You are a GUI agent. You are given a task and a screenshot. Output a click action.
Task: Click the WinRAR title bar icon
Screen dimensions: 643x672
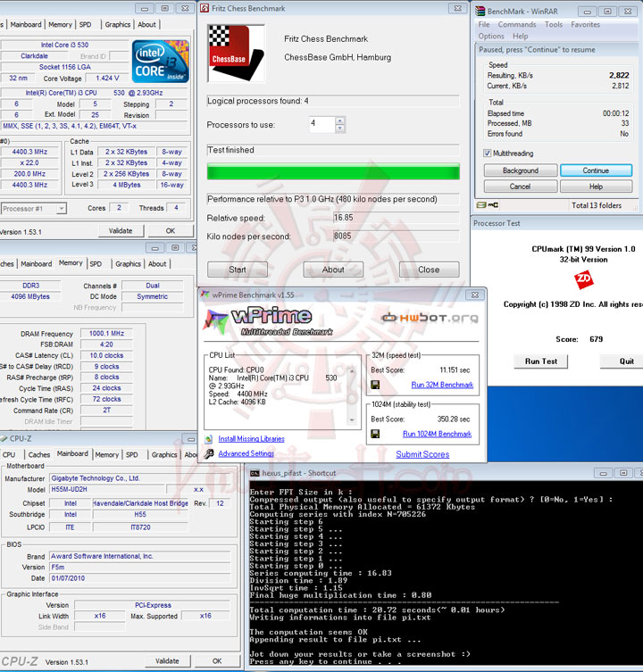tap(480, 11)
